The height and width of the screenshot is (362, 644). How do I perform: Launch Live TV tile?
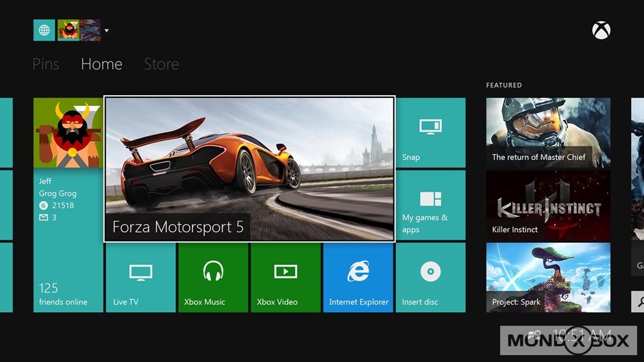pos(140,277)
